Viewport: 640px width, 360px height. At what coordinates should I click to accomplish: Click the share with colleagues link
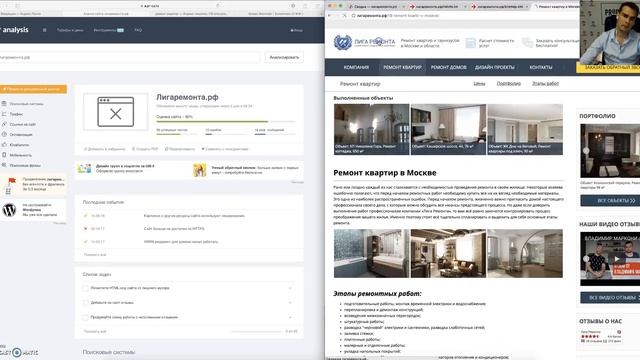pos(225,149)
